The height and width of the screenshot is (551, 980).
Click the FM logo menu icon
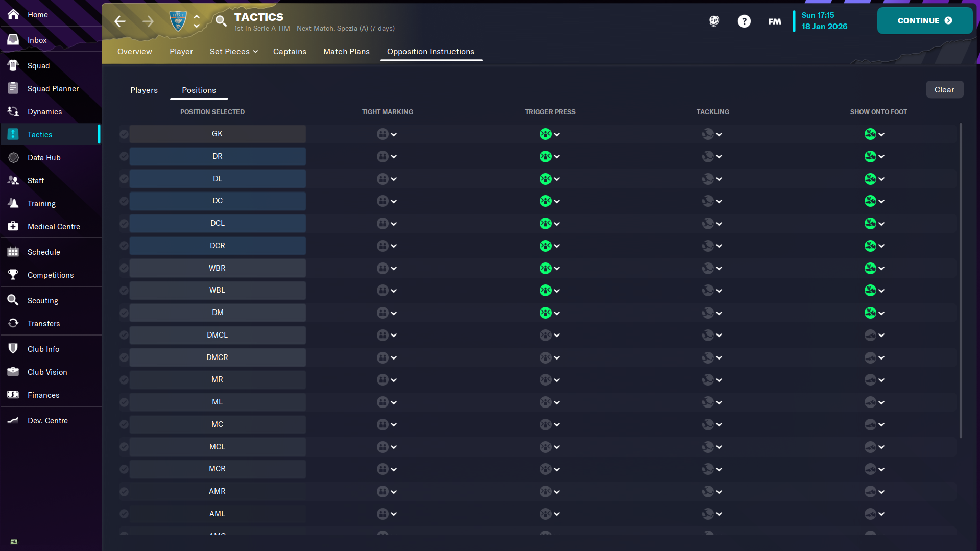click(x=774, y=21)
